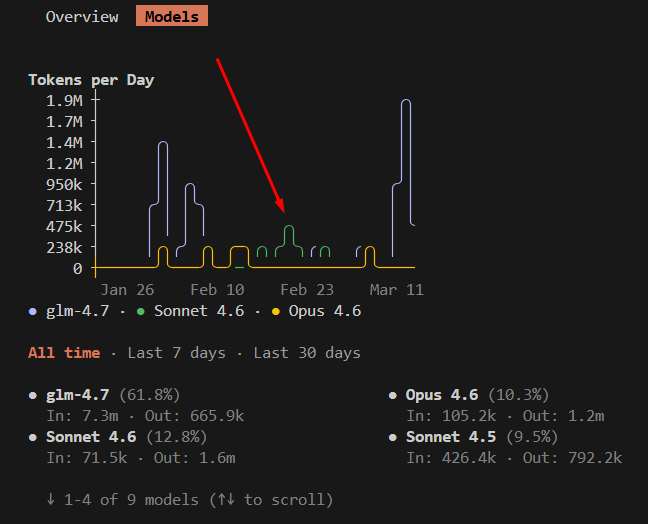Click the Feb 23 date label

click(307, 290)
